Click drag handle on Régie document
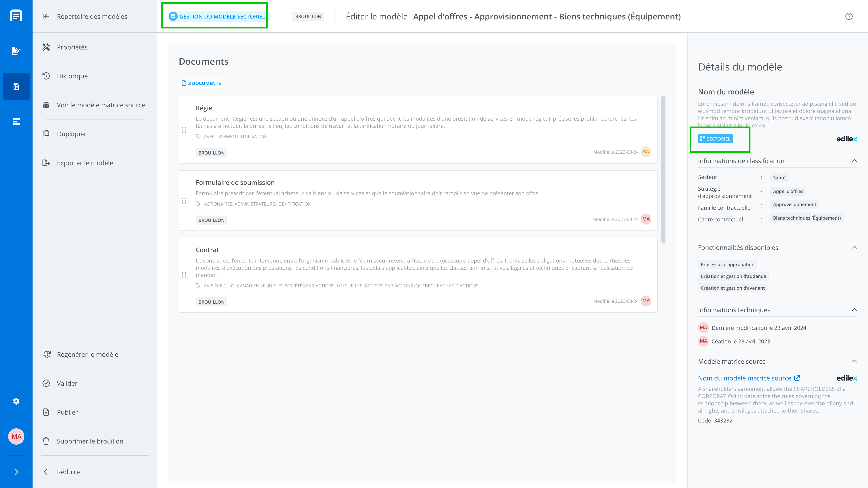 (x=184, y=130)
